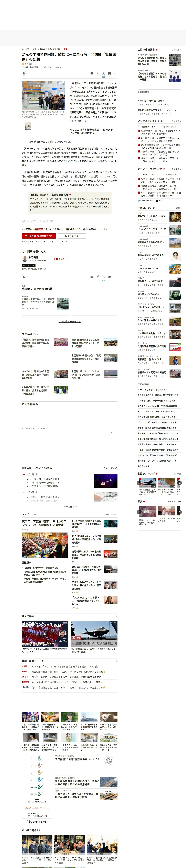Open 速報 item インド軍 パキスタン攻撃
The width and height of the screenshot is (186, 868).
click(x=65, y=666)
